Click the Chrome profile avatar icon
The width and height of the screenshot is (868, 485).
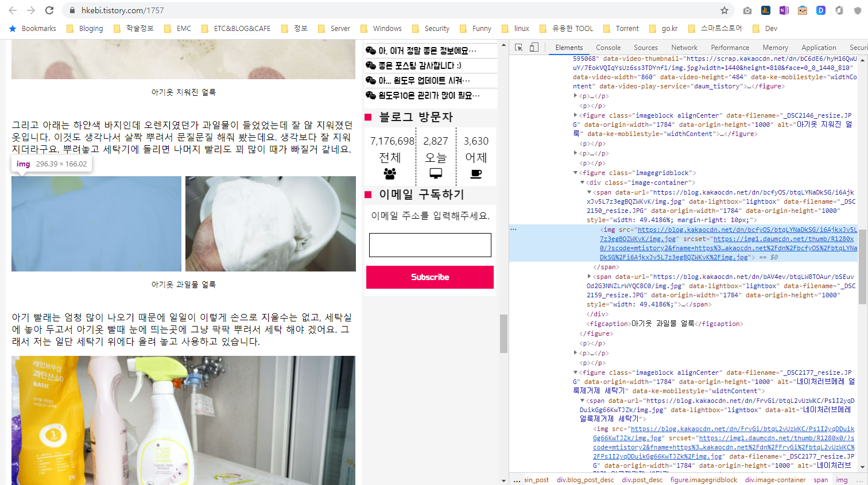839,10
